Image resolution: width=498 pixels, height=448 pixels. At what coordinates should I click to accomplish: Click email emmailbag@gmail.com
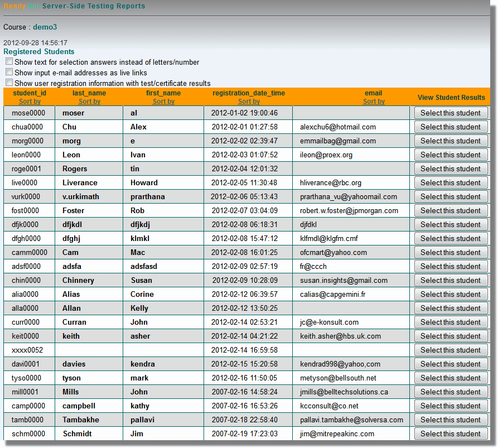pyautogui.click(x=338, y=141)
